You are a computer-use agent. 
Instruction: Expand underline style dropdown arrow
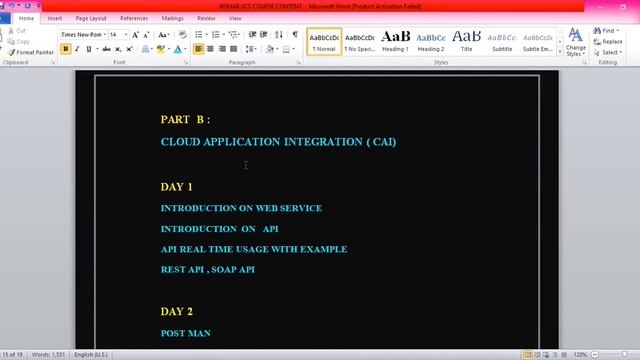[97, 49]
